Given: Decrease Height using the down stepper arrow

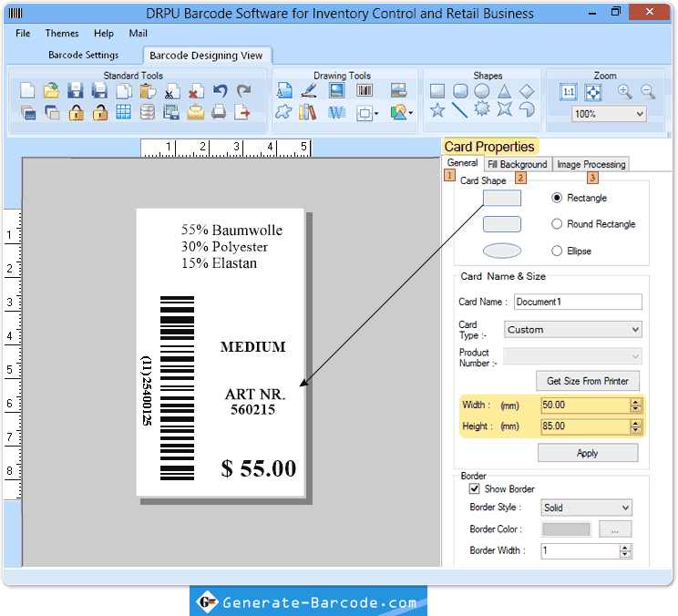Looking at the screenshot, I should 635,430.
